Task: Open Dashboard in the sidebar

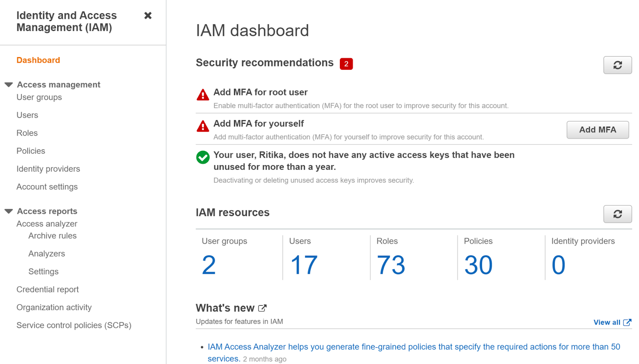Action: tap(38, 60)
